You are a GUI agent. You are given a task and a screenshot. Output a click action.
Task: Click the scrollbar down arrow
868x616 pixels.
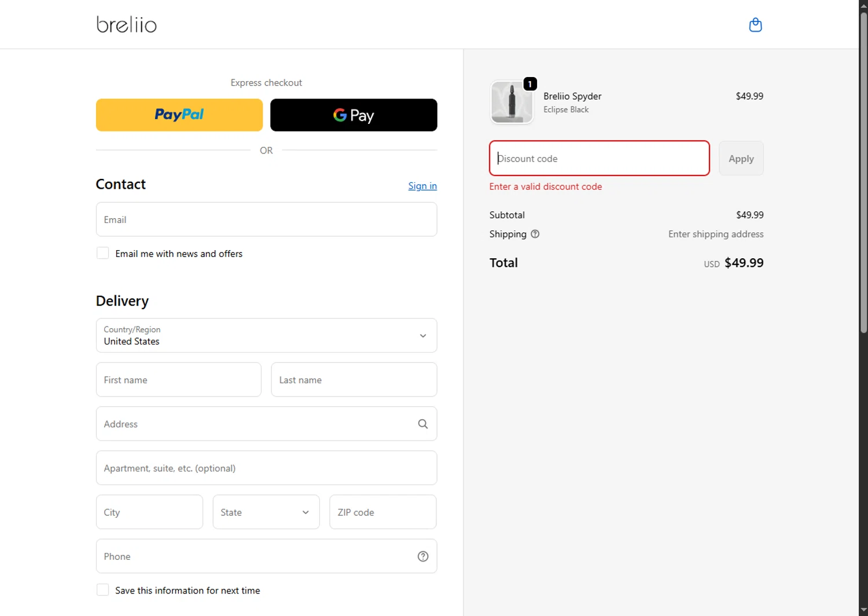863,611
